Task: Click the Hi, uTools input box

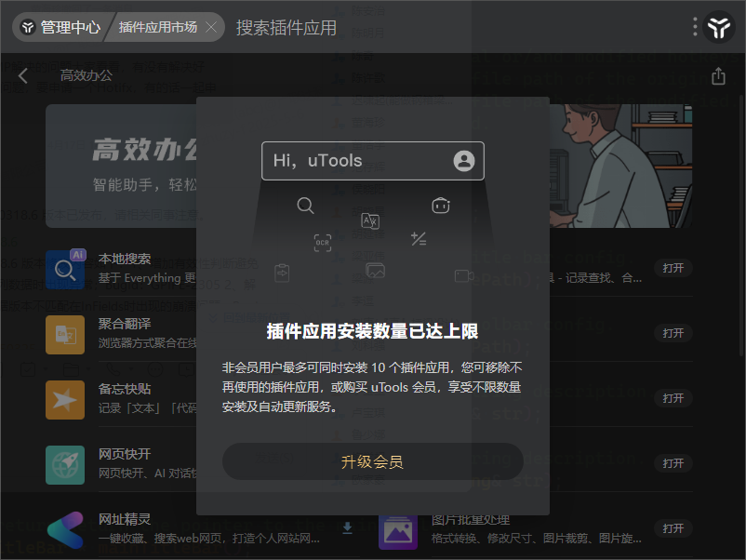Action: [372, 161]
